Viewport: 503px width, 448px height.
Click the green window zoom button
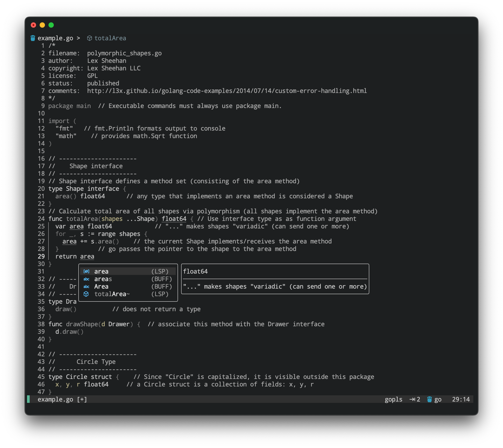51,25
